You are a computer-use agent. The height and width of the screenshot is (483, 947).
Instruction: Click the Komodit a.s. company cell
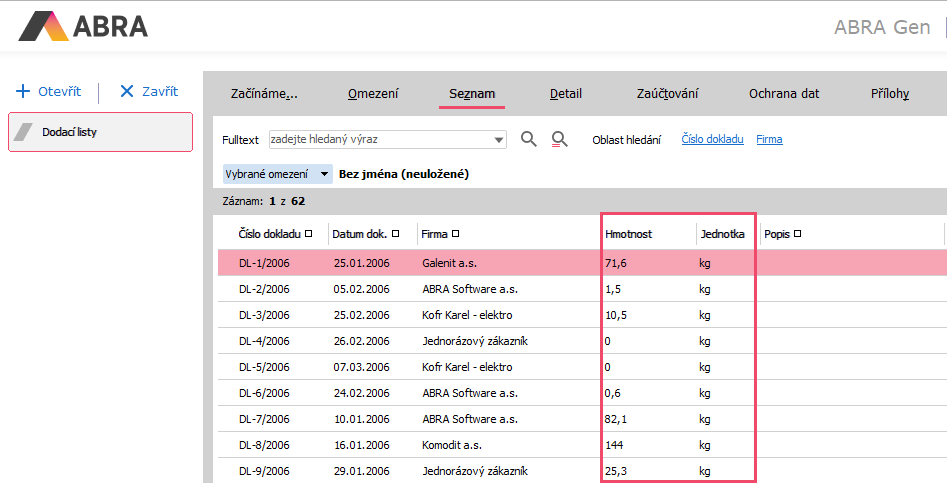pyautogui.click(x=452, y=445)
